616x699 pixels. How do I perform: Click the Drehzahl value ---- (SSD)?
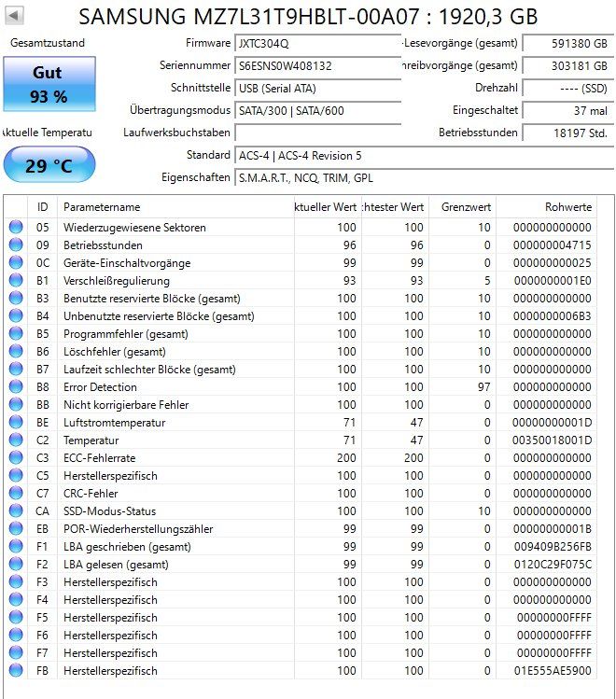point(568,89)
